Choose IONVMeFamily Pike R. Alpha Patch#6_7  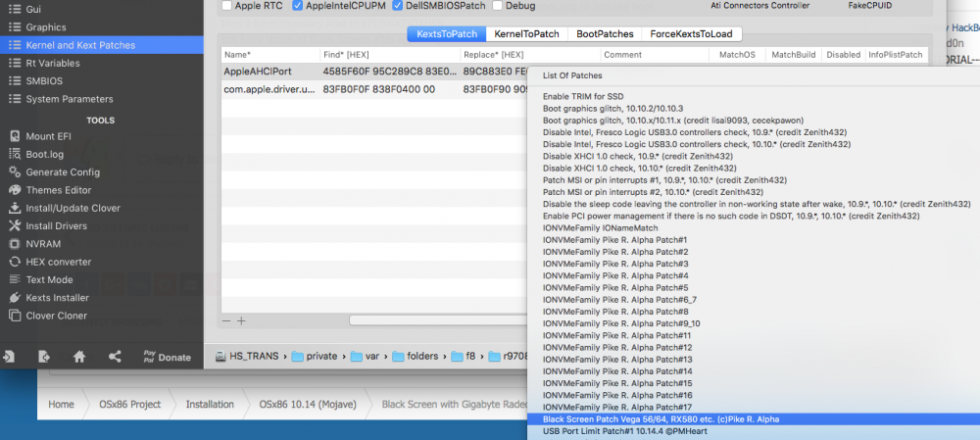619,300
